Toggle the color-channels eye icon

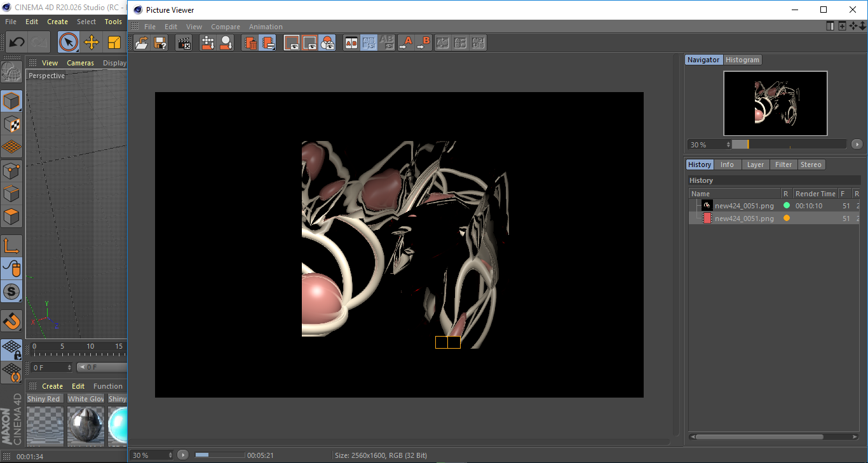[327, 43]
